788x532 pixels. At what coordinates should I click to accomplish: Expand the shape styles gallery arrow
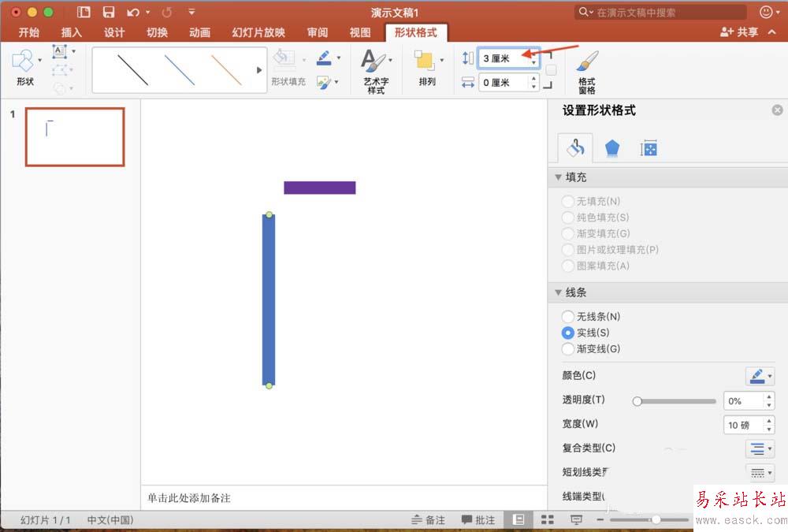click(x=259, y=70)
